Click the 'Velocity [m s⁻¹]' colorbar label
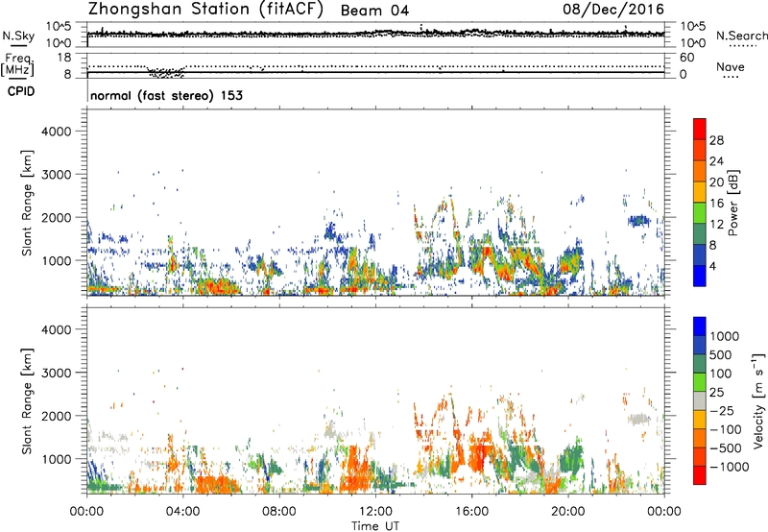This screenshot has width=768, height=532. tap(758, 400)
